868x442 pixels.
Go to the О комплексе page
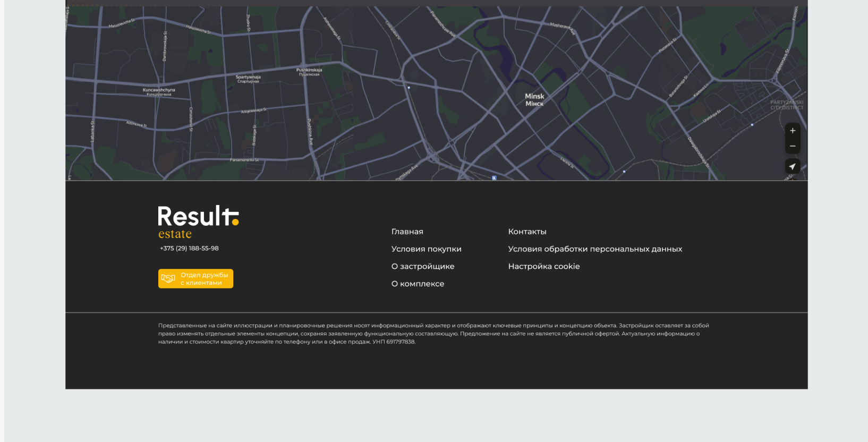point(418,284)
